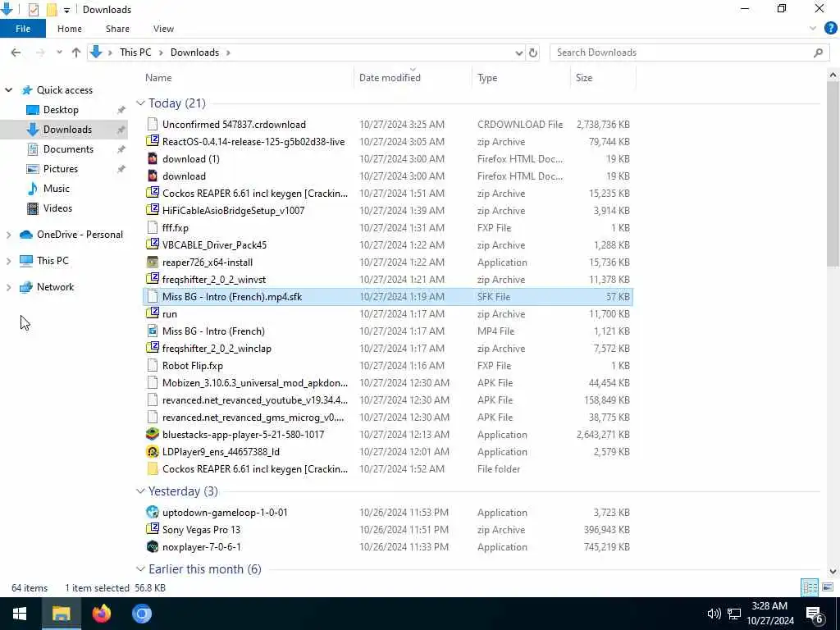The height and width of the screenshot is (630, 840).
Task: Select Documents in the navigation pane
Action: [68, 149]
